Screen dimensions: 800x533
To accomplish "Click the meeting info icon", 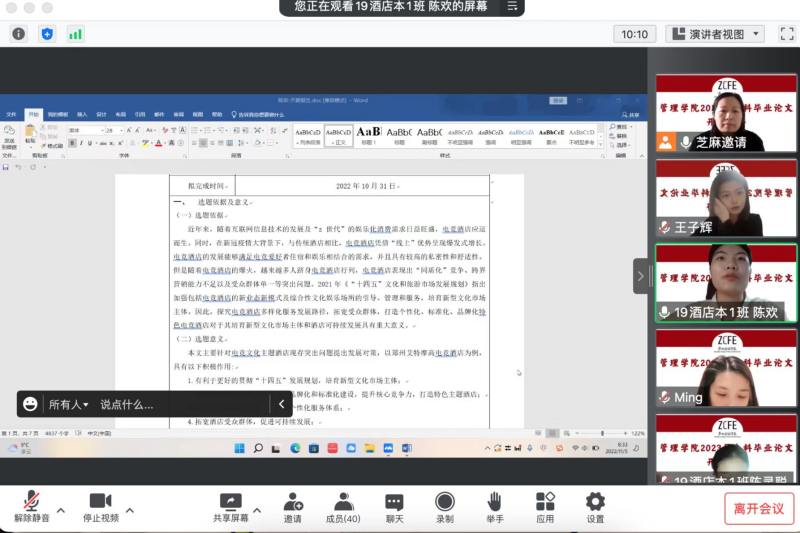I will 19,34.
